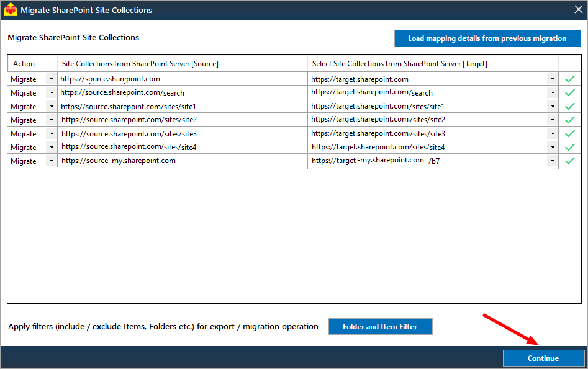Click the Action column header
This screenshot has height=369, width=588.
[32, 64]
